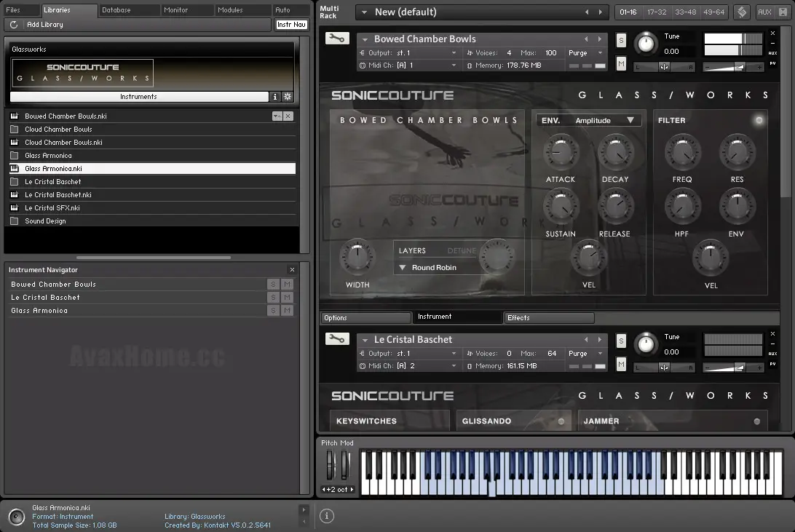Open Sound Design folder
The width and height of the screenshot is (795, 532).
tap(152, 221)
